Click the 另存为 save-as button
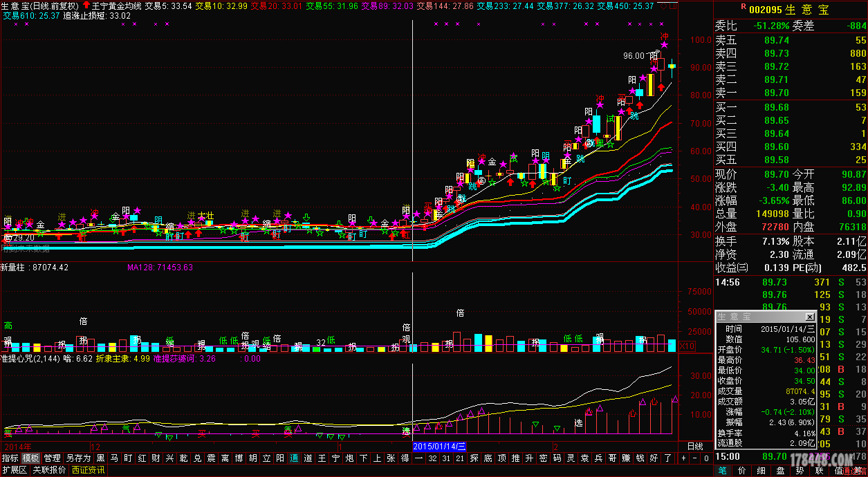 click(78, 458)
